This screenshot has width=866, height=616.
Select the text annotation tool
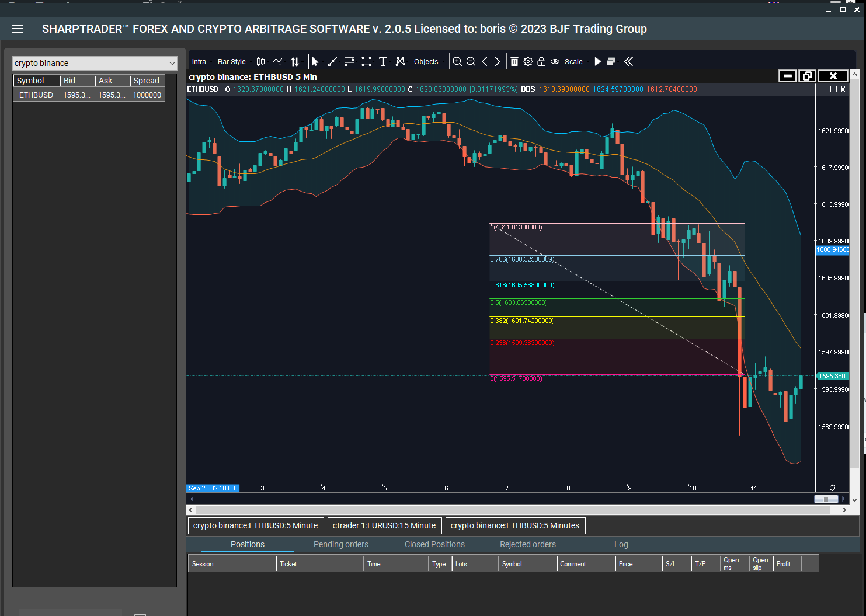pos(383,61)
